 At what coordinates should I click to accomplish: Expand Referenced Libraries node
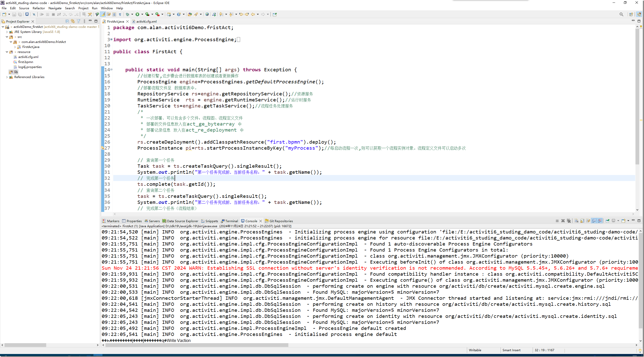tap(7, 77)
